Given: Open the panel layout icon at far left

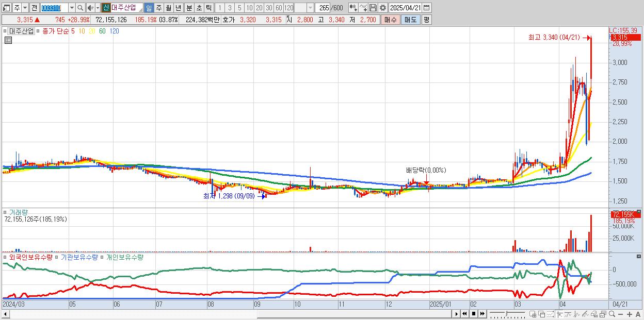Looking at the screenshot, I should click(7, 8).
